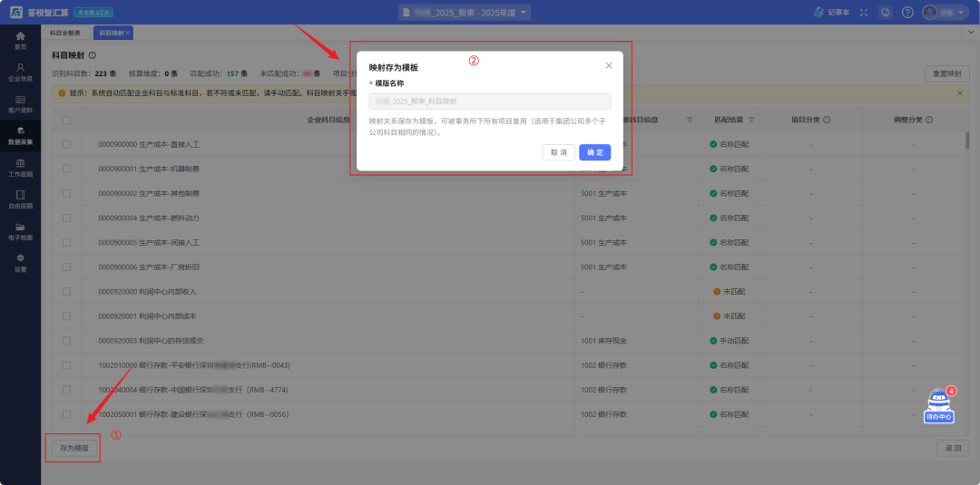Click the 模版名称 input field
The image size is (980, 485).
pyautogui.click(x=489, y=102)
